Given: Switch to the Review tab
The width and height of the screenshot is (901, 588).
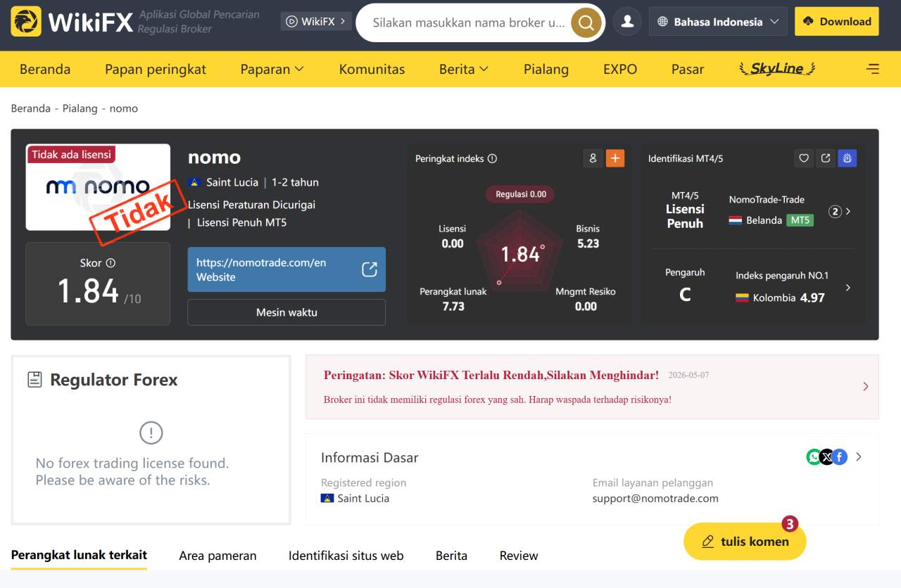Looking at the screenshot, I should [x=519, y=556].
